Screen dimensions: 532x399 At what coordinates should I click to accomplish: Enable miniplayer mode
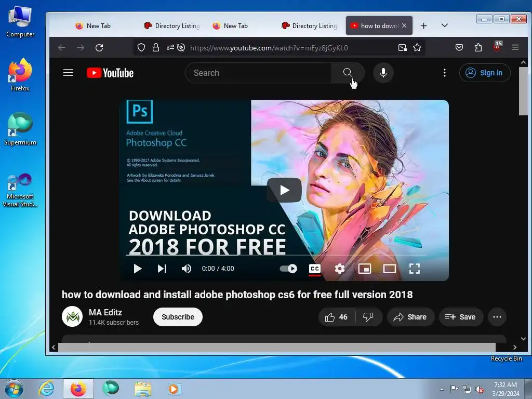(x=364, y=269)
